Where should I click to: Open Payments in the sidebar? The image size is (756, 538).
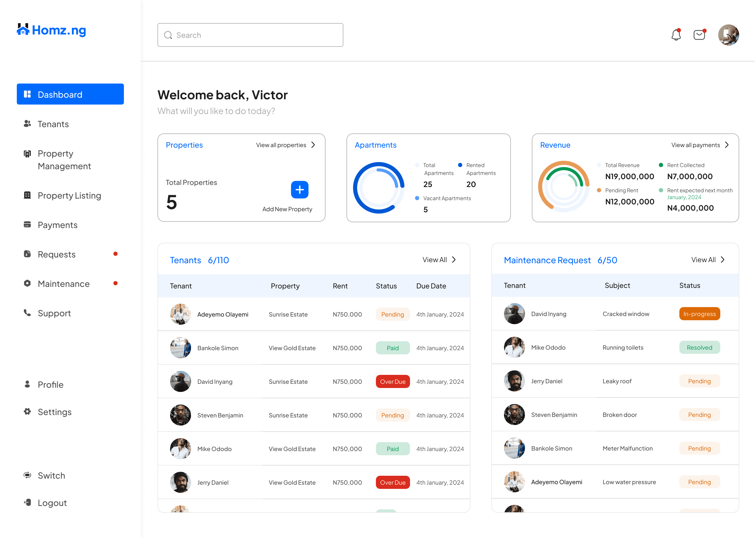(57, 225)
